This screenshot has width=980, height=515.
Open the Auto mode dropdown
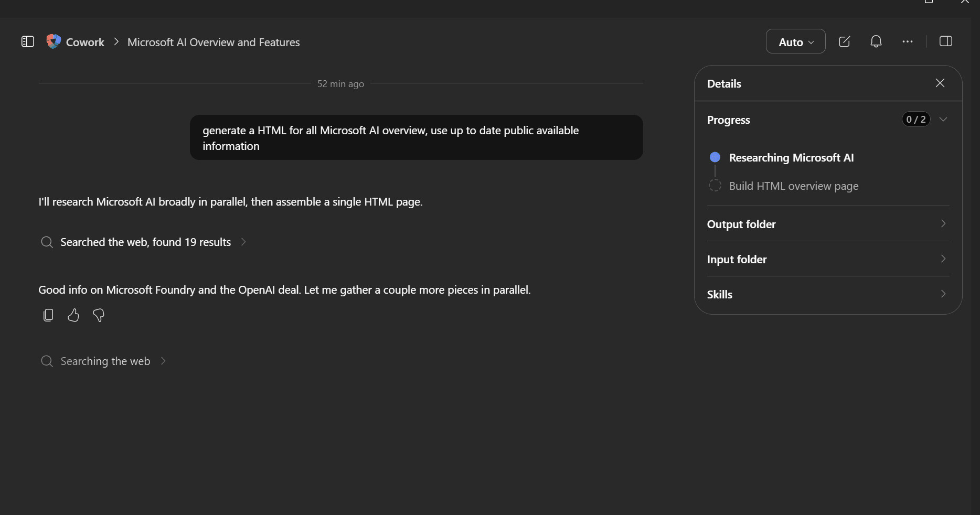[x=795, y=41]
